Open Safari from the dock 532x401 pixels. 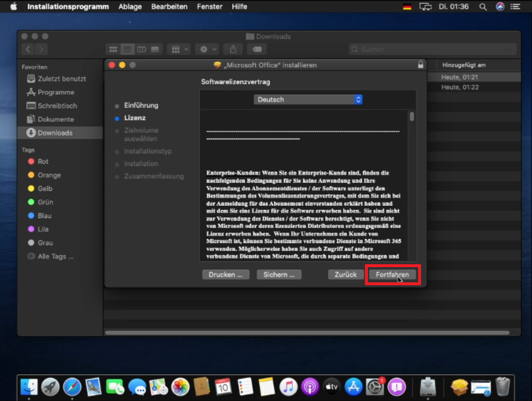click(x=72, y=386)
